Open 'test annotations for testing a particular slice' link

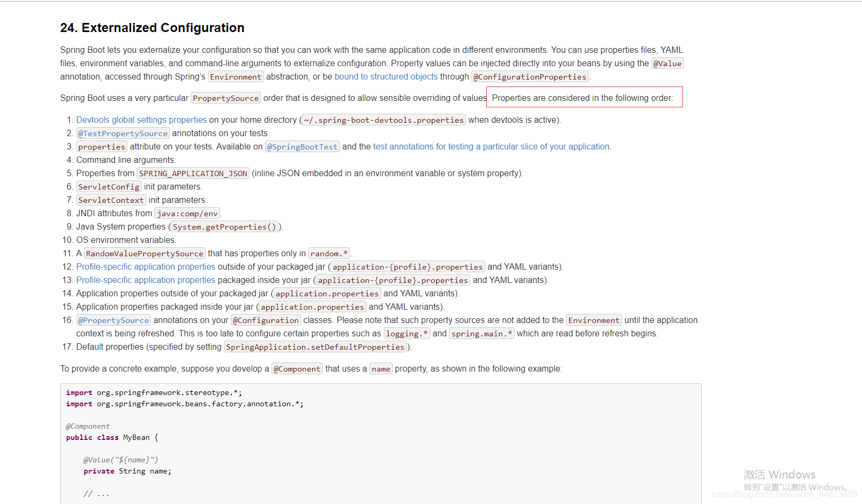[491, 147]
